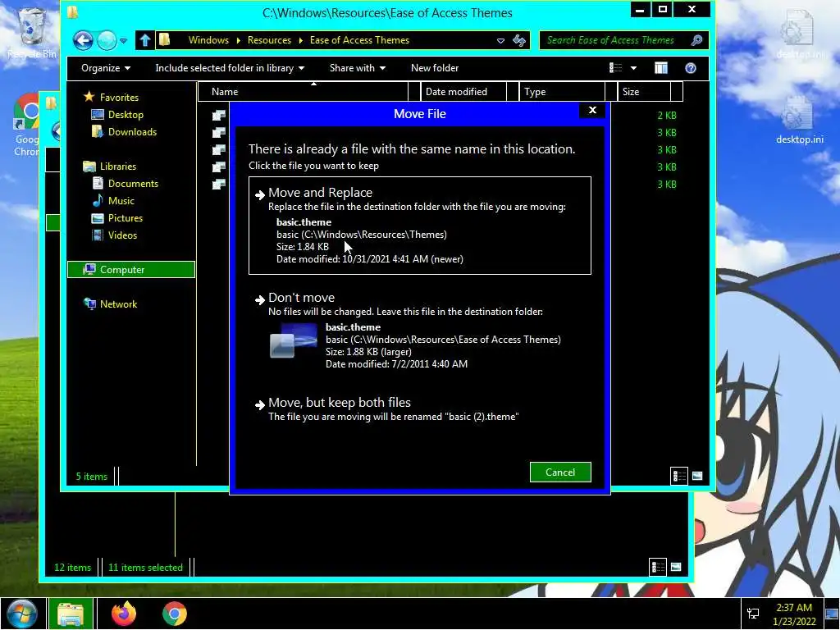The width and height of the screenshot is (840, 630).
Task: Click the address bar folder icon
Action: point(164,40)
